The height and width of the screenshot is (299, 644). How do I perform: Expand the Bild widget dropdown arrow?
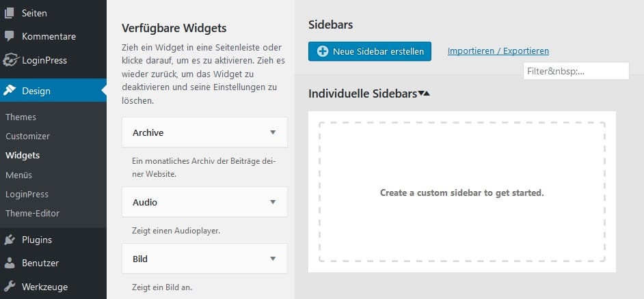pyautogui.click(x=273, y=259)
